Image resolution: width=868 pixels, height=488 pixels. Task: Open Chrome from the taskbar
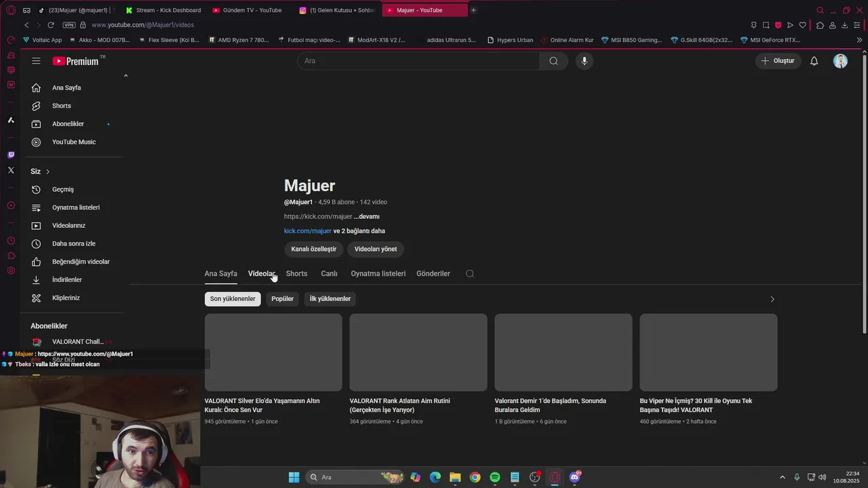click(475, 477)
